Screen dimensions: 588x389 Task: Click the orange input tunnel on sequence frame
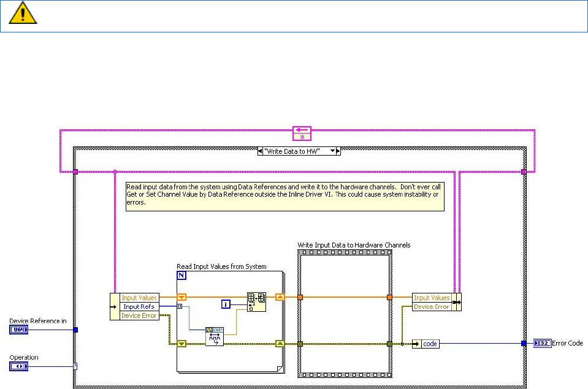point(300,297)
